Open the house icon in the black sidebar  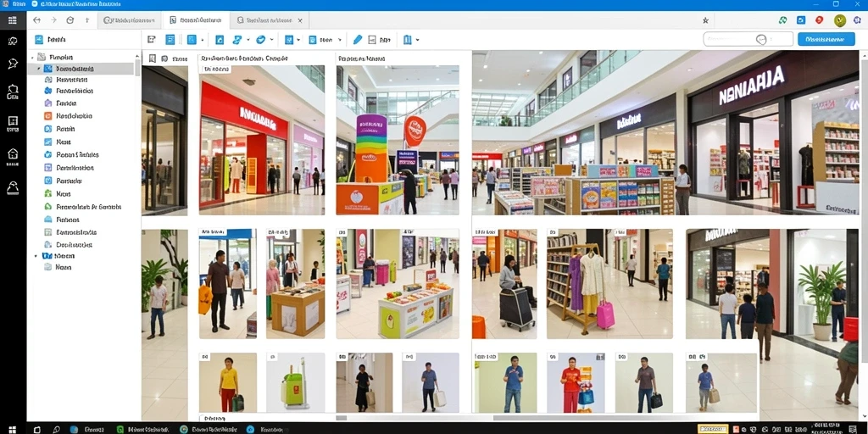(x=12, y=154)
